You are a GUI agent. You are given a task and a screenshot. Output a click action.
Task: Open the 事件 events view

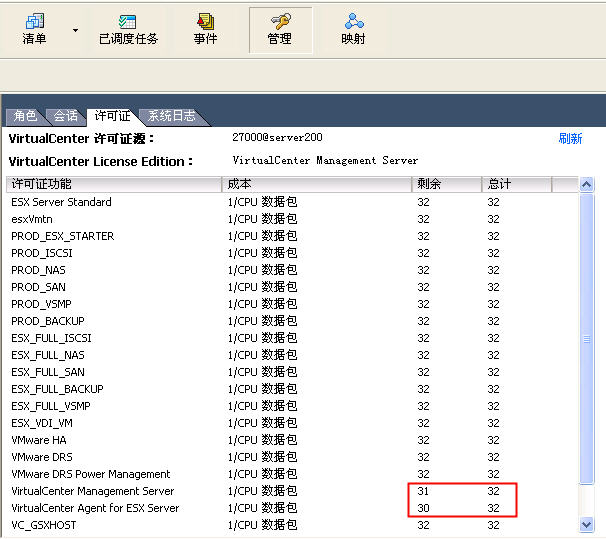click(x=205, y=29)
